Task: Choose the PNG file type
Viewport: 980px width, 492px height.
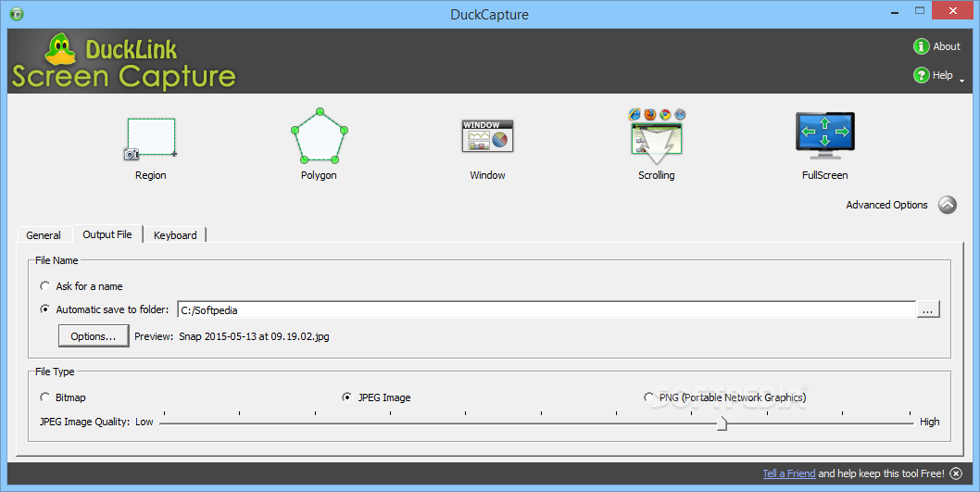Action: click(x=648, y=397)
